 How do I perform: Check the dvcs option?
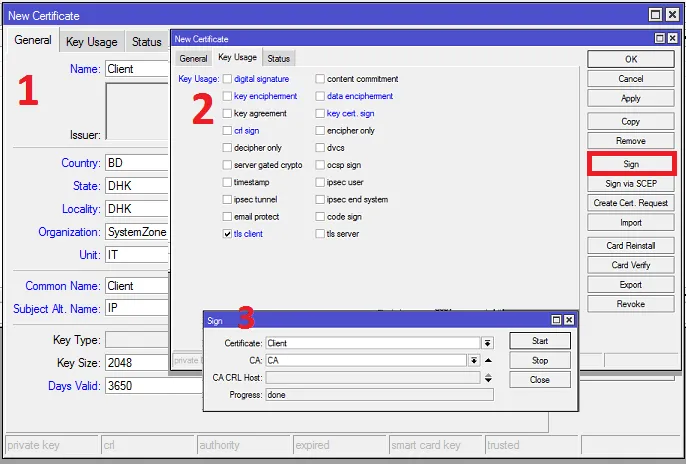320,147
